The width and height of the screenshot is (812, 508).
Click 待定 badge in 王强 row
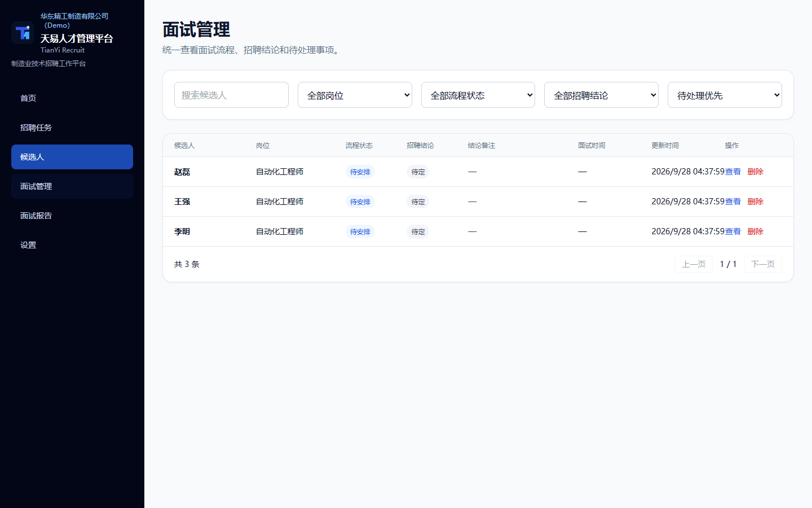click(x=418, y=202)
